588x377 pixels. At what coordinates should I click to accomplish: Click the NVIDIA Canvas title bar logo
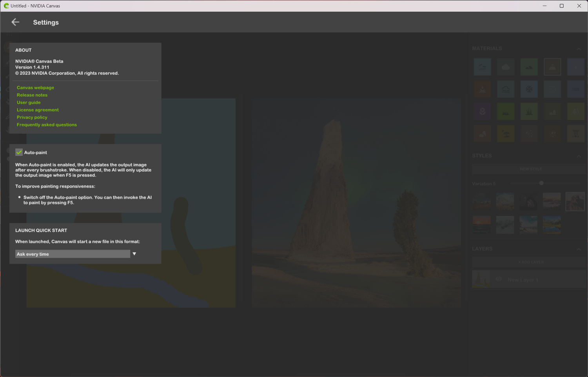6,6
